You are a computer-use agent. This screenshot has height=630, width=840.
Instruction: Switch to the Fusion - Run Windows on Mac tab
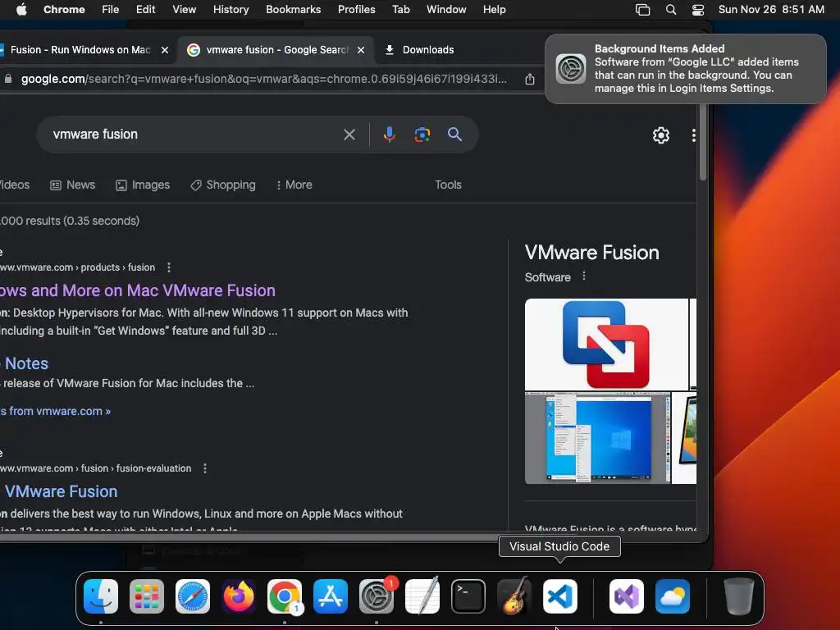pyautogui.click(x=80, y=50)
